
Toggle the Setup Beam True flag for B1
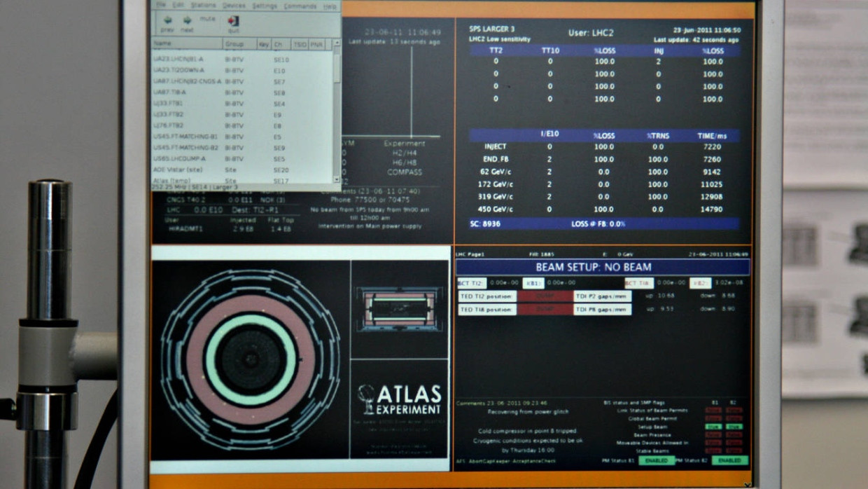pyautogui.click(x=714, y=426)
